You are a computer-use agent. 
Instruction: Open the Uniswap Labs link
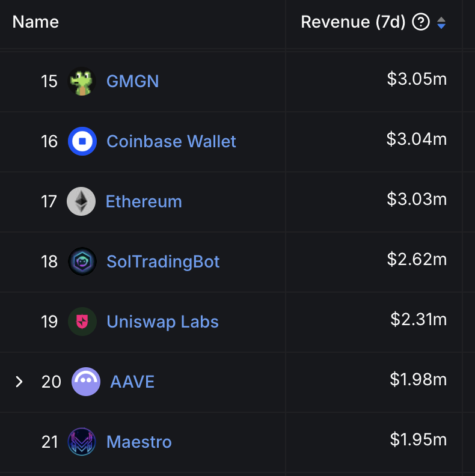coord(162,322)
